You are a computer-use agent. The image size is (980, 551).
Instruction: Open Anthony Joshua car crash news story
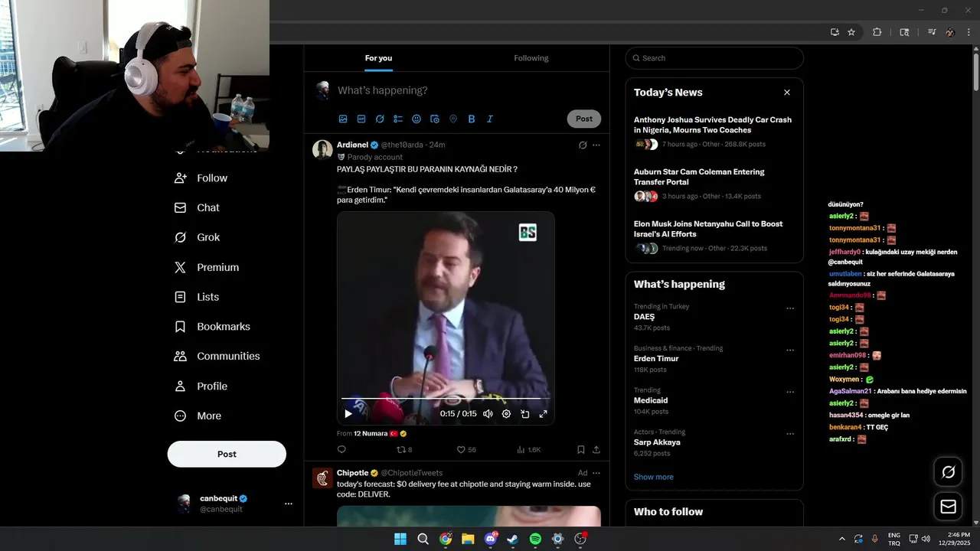(714, 132)
